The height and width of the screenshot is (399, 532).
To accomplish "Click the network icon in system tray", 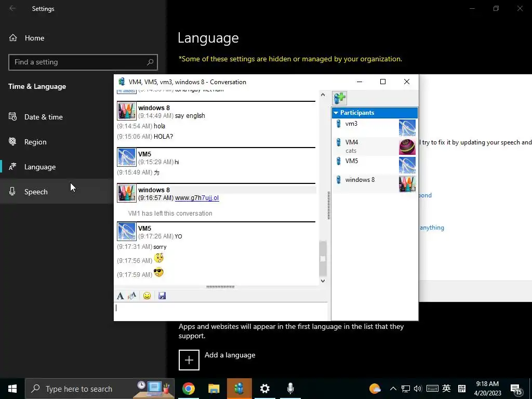I will (x=405, y=389).
